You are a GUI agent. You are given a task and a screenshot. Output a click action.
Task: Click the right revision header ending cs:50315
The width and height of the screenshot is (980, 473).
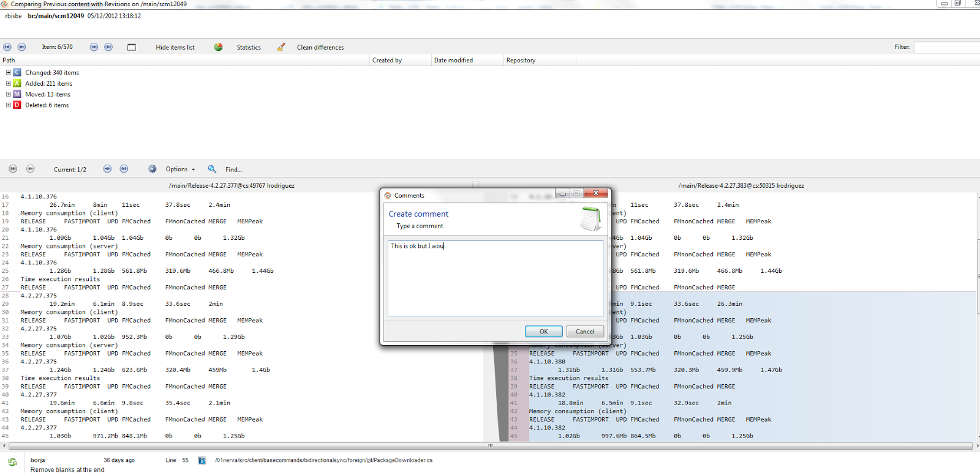[x=741, y=185]
